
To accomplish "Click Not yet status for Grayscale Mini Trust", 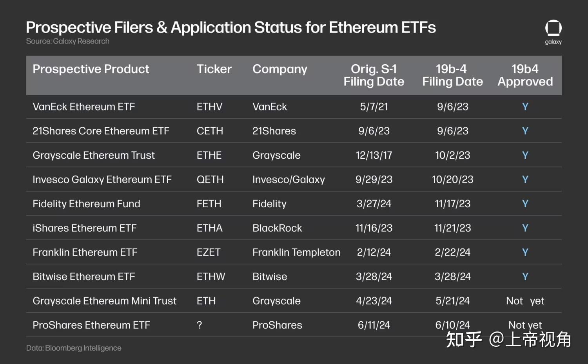I will [525, 301].
